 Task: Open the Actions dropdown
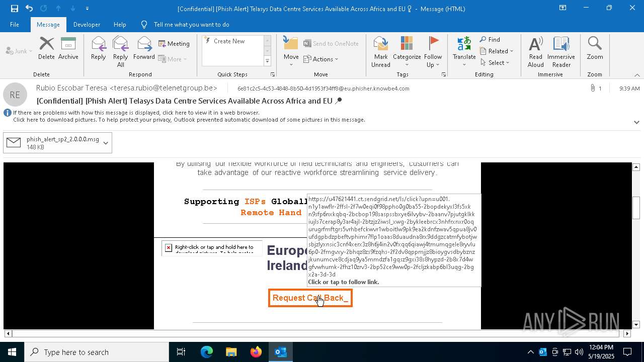(321, 59)
